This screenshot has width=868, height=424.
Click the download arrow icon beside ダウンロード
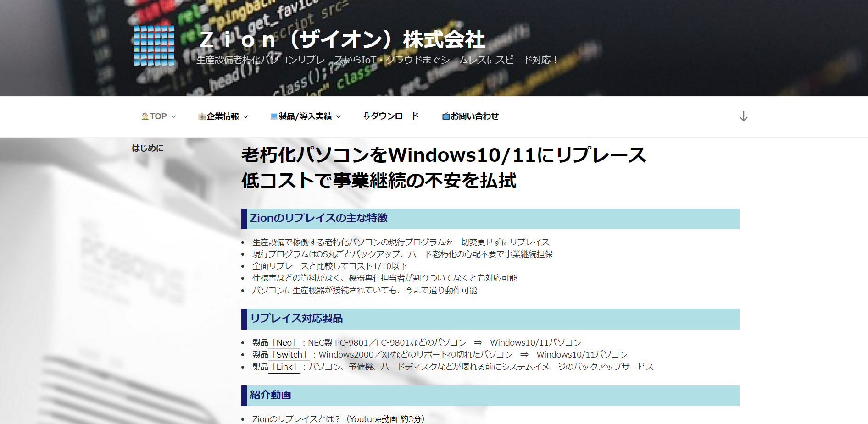pos(367,116)
